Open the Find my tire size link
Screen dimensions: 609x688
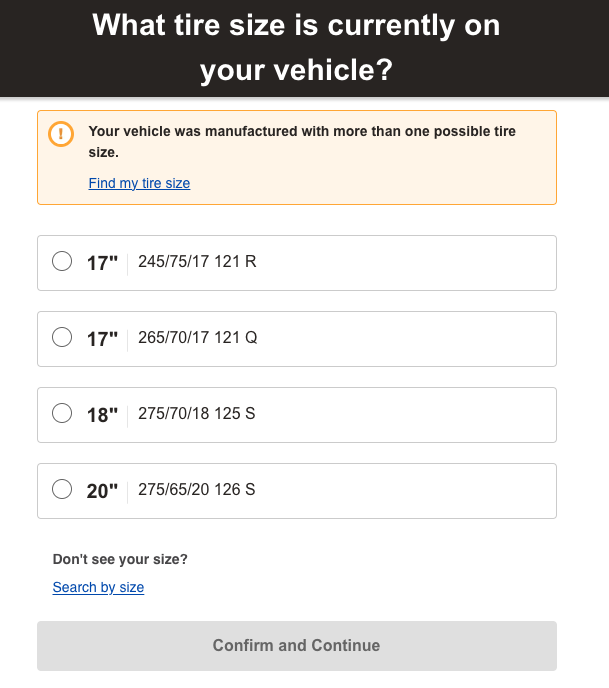[139, 183]
